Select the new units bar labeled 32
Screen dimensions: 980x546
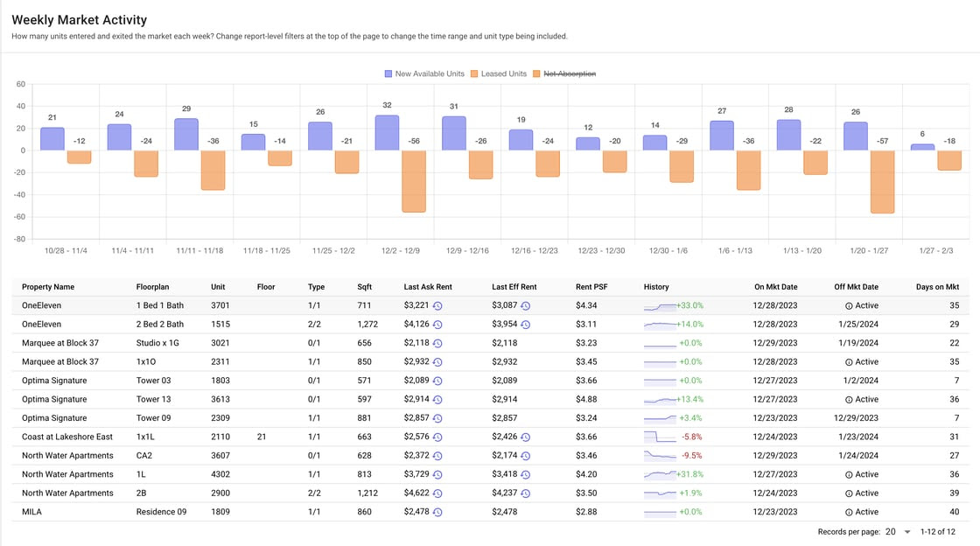387,132
